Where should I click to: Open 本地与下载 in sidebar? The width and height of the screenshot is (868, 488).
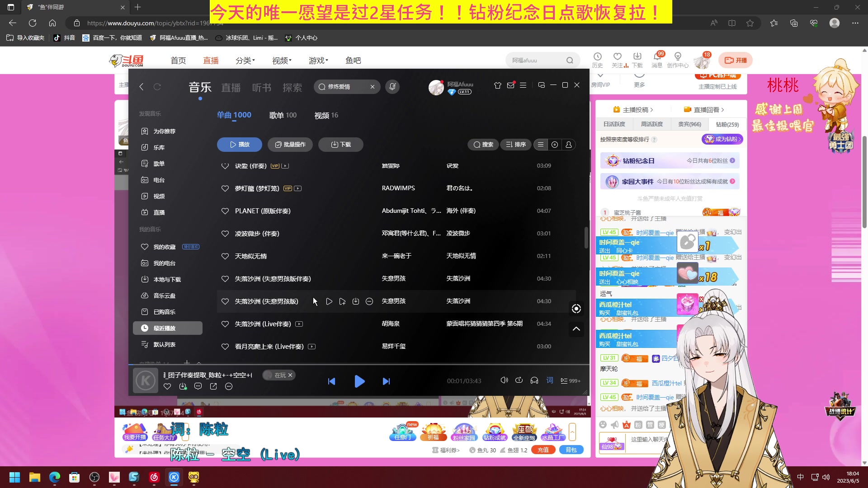(x=167, y=279)
